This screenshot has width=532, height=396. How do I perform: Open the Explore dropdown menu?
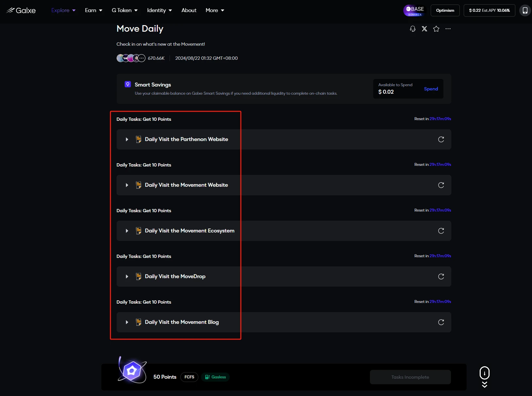tap(63, 10)
